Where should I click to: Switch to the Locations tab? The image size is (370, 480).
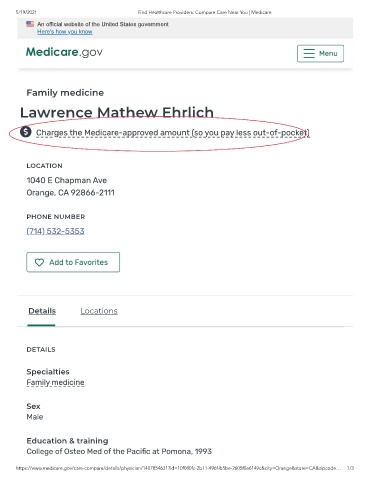coord(99,311)
